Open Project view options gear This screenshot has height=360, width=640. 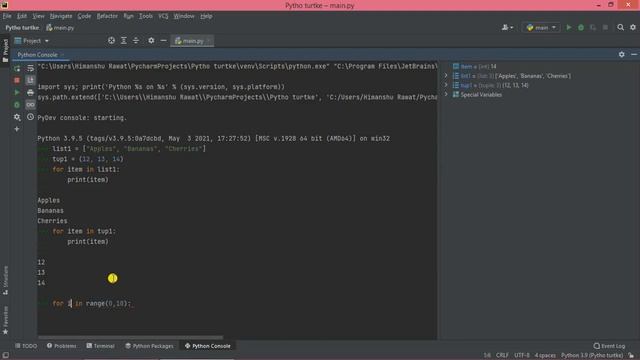tap(151, 41)
